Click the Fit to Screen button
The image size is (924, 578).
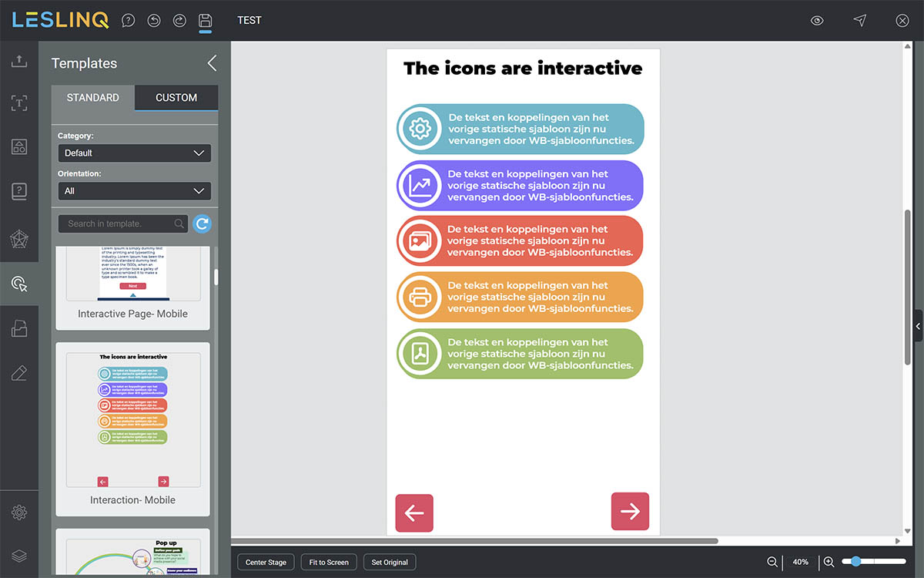(329, 562)
